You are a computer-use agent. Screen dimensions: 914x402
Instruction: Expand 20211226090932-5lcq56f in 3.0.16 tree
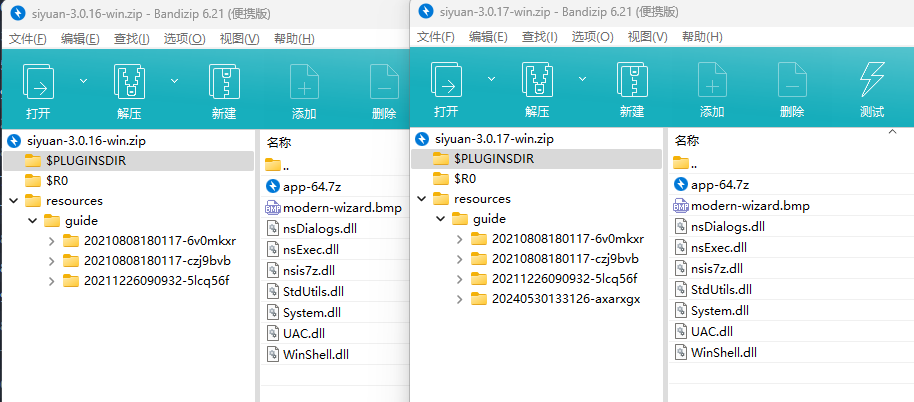coord(51,281)
